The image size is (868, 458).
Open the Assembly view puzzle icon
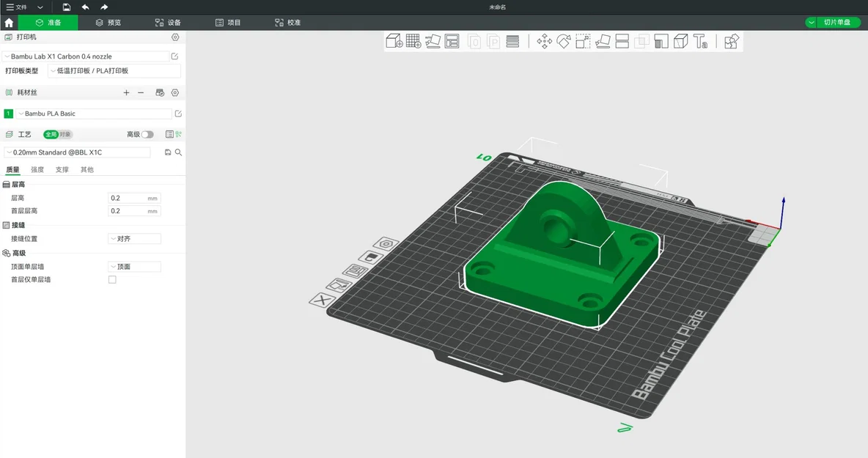coord(731,41)
